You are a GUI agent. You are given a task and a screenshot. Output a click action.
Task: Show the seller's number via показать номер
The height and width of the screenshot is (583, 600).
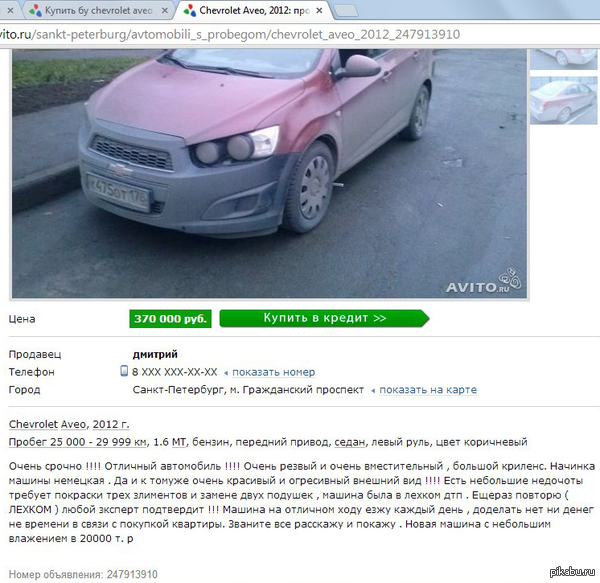[274, 372]
